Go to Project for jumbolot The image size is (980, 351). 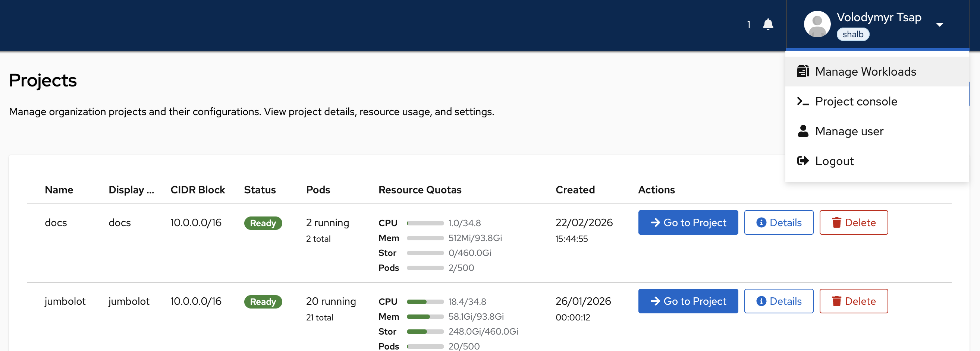[688, 301]
